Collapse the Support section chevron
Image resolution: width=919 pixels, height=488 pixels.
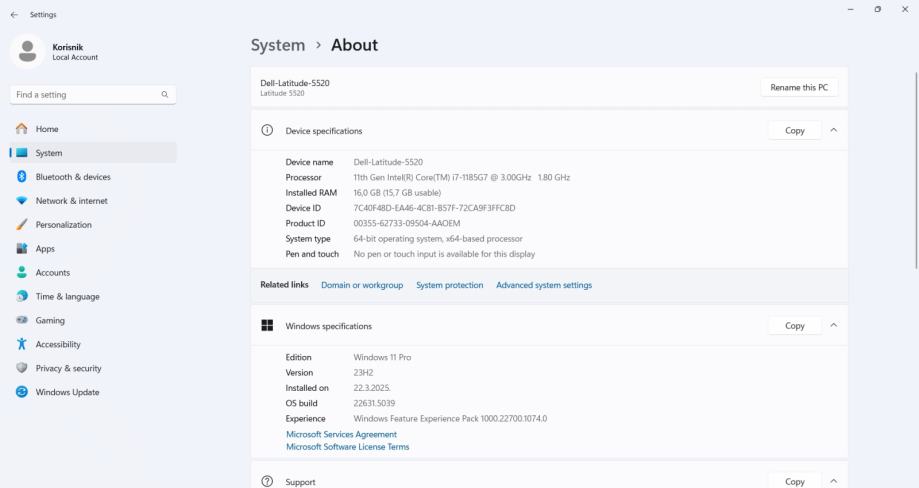pyautogui.click(x=834, y=481)
